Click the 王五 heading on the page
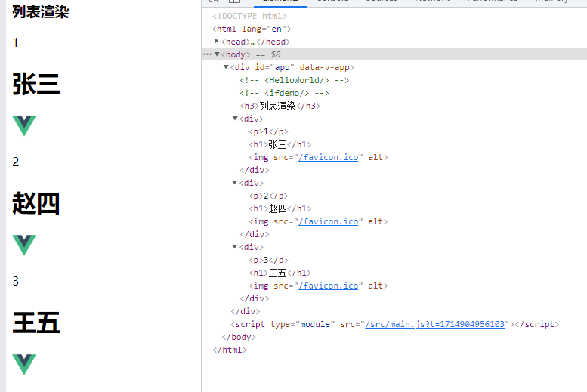 coord(36,323)
